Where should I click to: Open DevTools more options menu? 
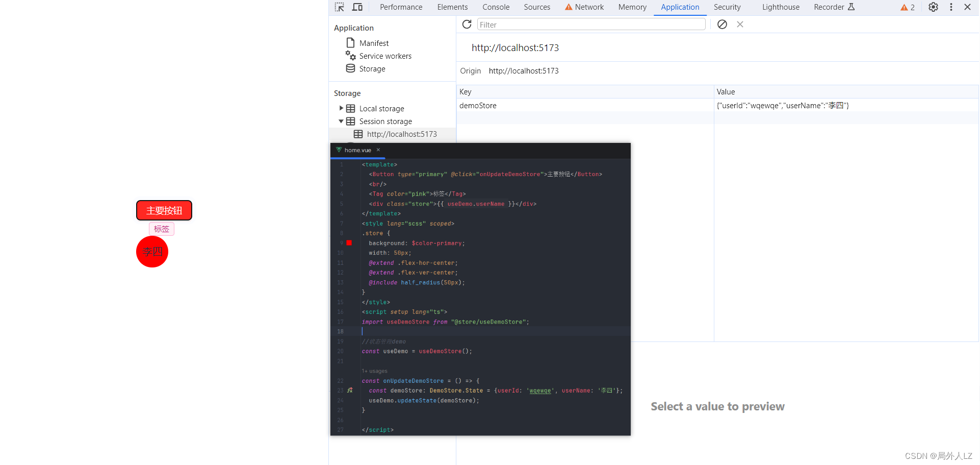951,7
